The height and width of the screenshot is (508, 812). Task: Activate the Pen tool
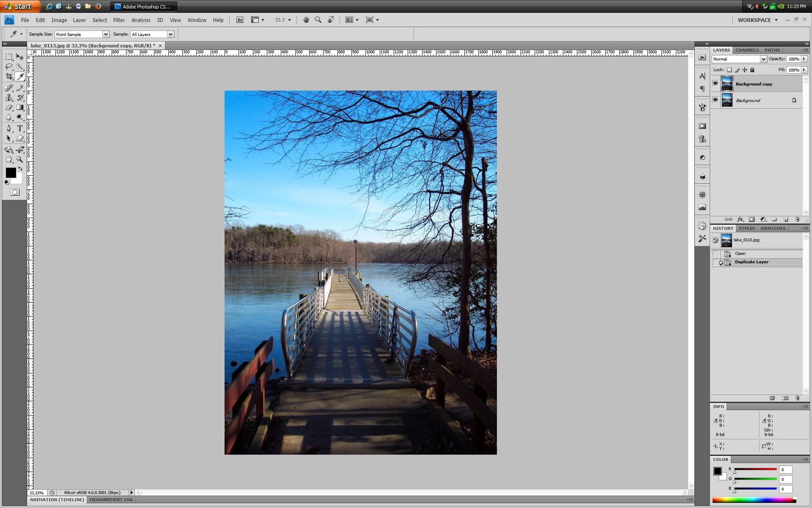point(9,128)
